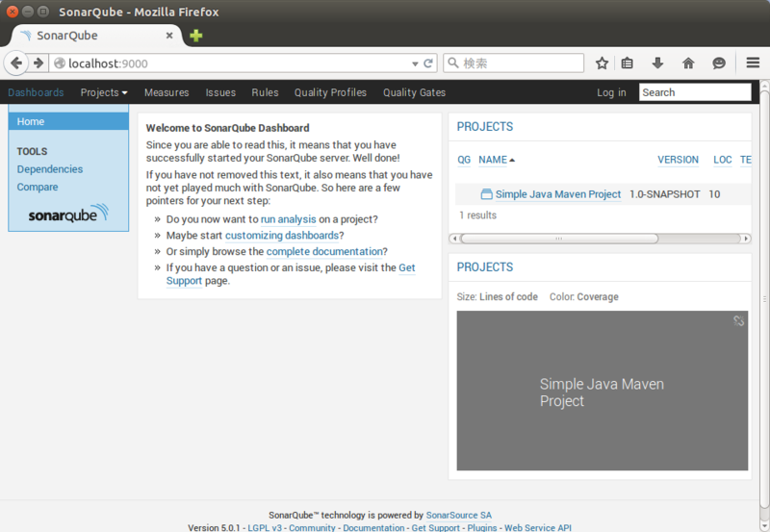This screenshot has height=532, width=770.
Task: Bookmark this page with the star icon
Action: [x=602, y=63]
